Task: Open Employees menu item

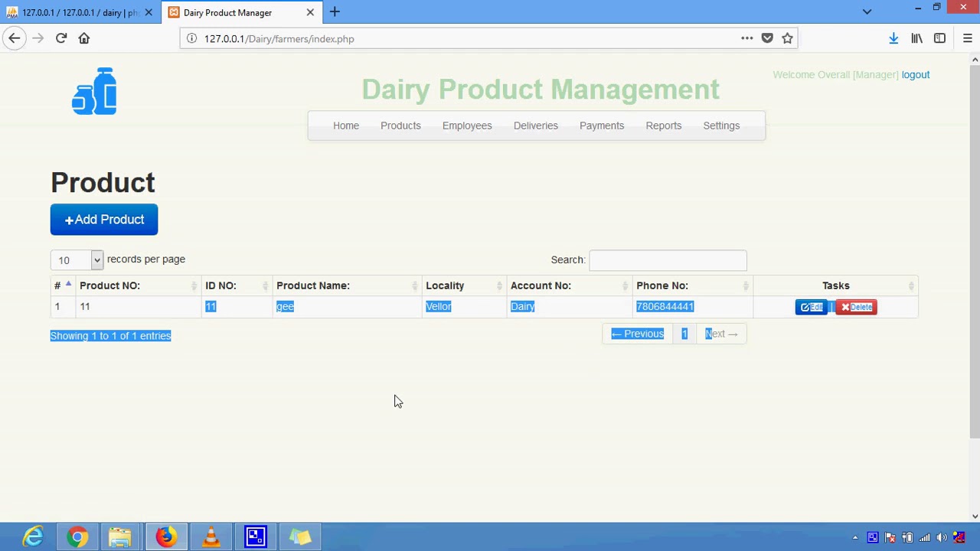Action: (x=467, y=126)
